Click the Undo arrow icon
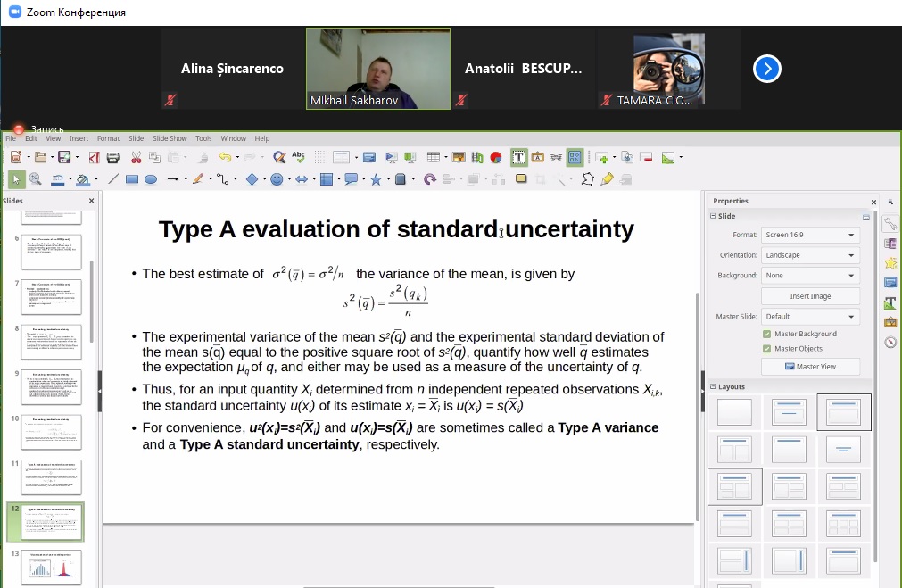902x588 pixels. point(223,158)
